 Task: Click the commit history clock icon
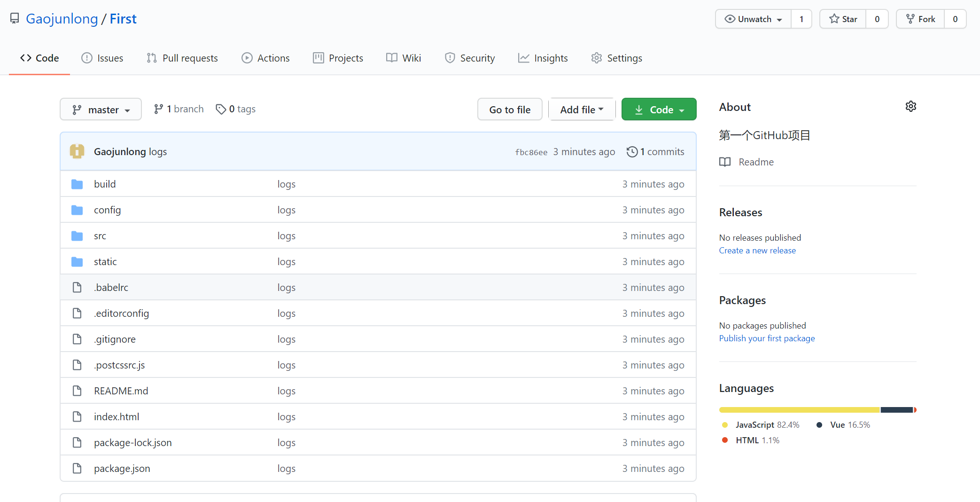632,152
